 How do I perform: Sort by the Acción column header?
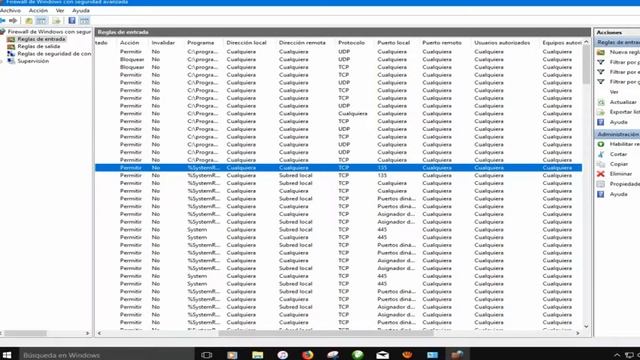129,42
